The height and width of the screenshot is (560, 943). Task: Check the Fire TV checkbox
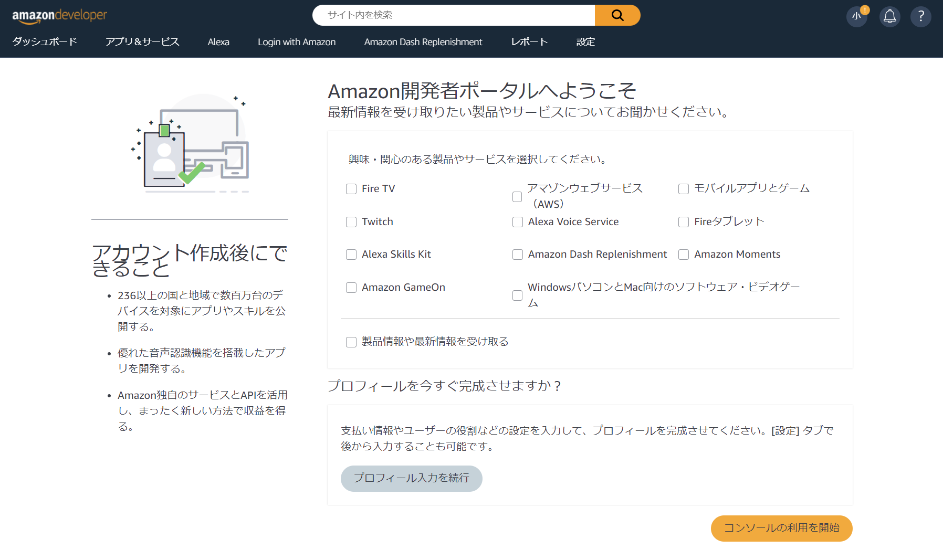tap(351, 189)
